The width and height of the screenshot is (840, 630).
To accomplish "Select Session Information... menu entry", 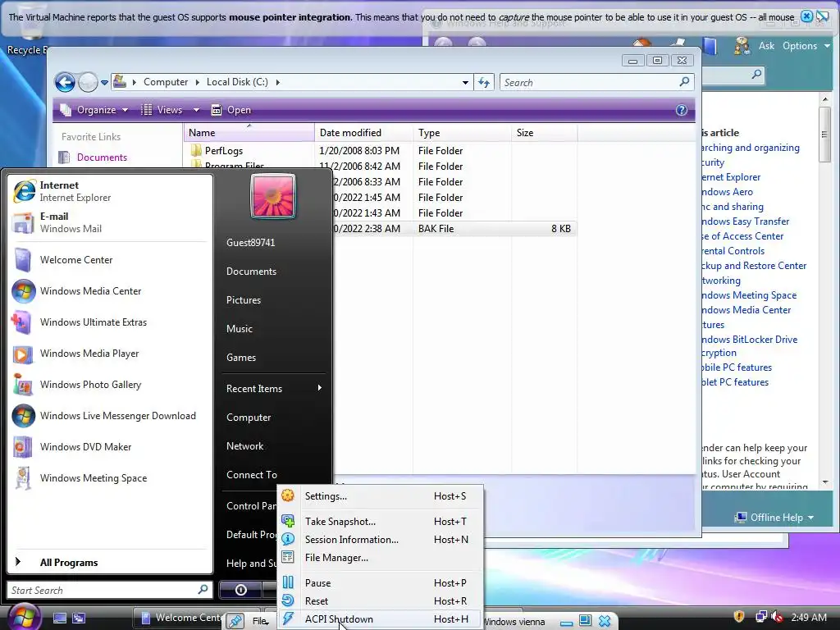I will point(381,540).
